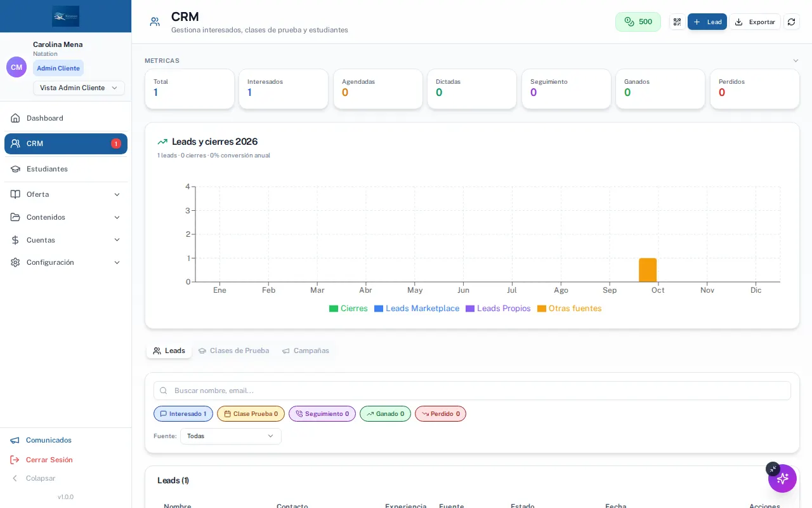
Task: Go to Estudiantes in the sidebar
Action: pos(66,169)
